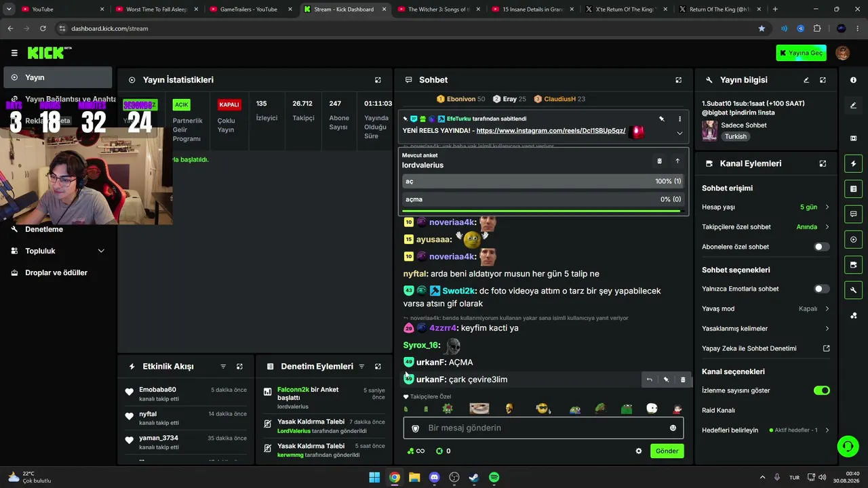The height and width of the screenshot is (488, 868).
Task: Toggle the activity feed lightning rail icon
Action: (x=853, y=163)
